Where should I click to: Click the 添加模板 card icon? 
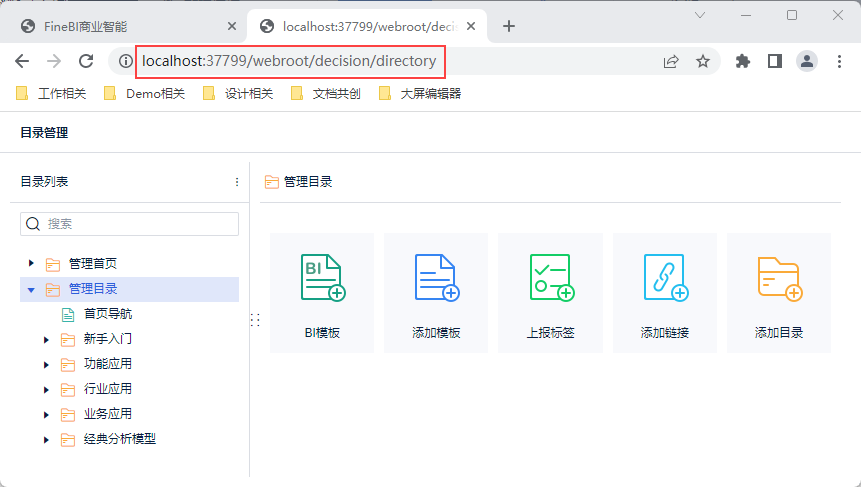pos(437,277)
